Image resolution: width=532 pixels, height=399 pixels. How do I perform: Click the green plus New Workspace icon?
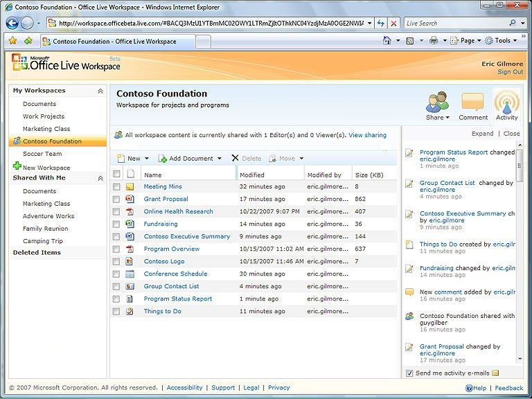(x=17, y=166)
